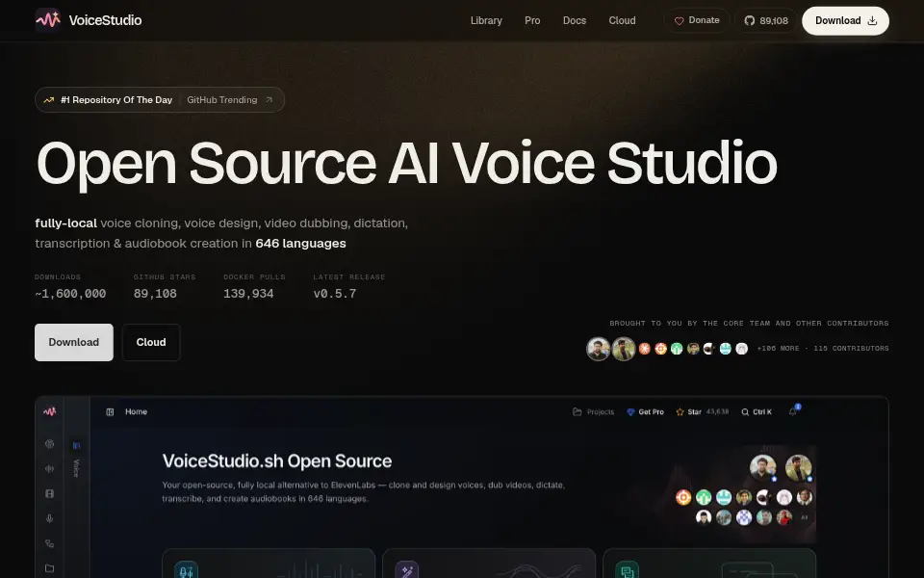Image resolution: width=924 pixels, height=578 pixels.
Task: Click the fingerprint-style icon in preview sidebar
Action: tap(49, 444)
